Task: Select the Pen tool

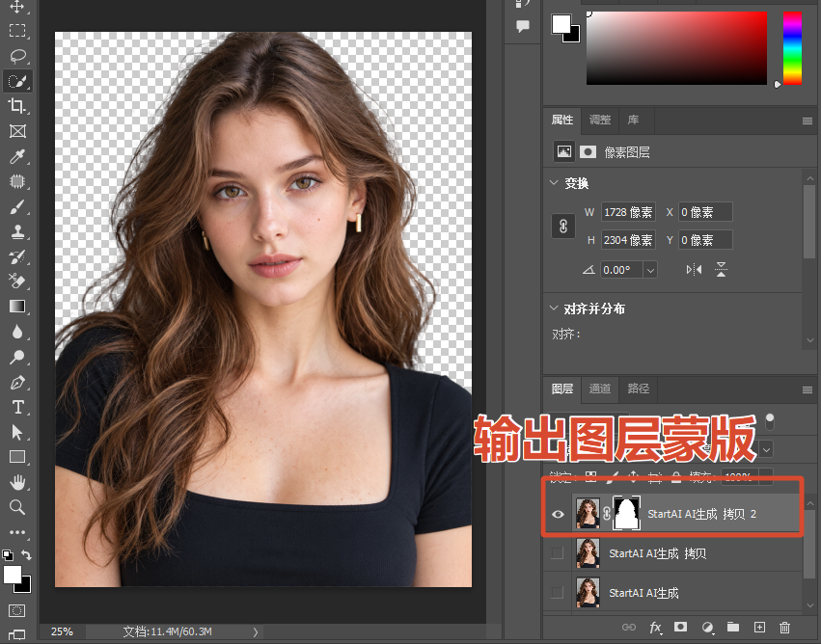Action: point(17,383)
